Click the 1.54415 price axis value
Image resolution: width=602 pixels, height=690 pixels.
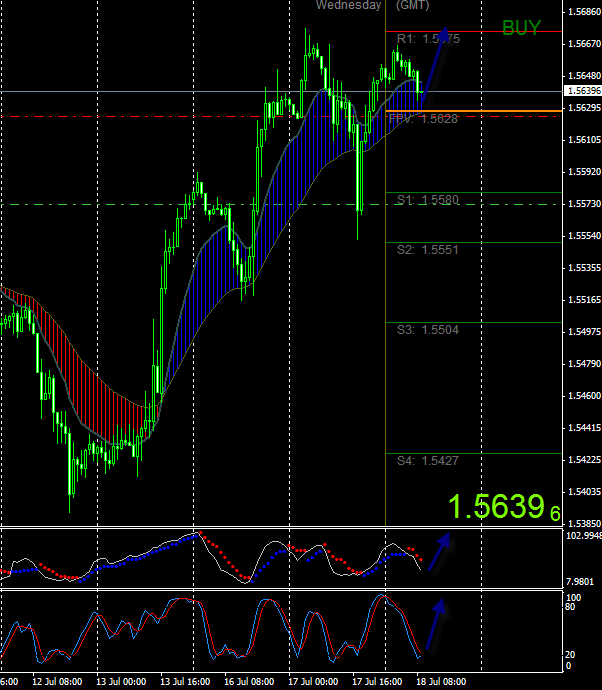tap(584, 428)
